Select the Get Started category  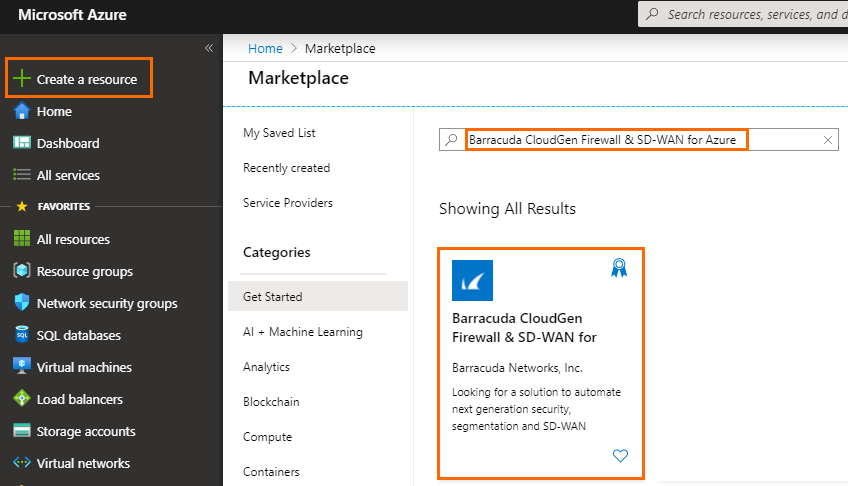tap(318, 296)
